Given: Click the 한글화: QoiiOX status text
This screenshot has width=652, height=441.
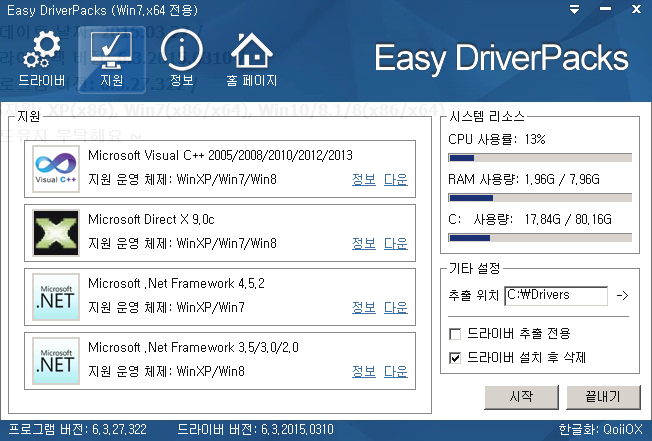Looking at the screenshot, I should 600,429.
